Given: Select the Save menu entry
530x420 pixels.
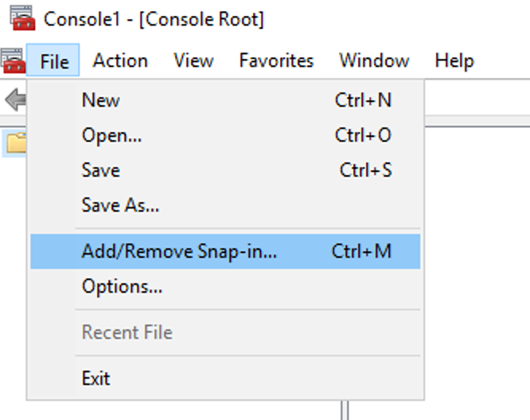Looking at the screenshot, I should [101, 170].
